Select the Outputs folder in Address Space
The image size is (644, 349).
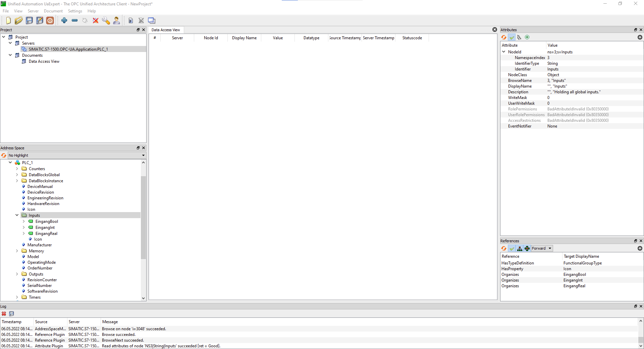pyautogui.click(x=36, y=274)
